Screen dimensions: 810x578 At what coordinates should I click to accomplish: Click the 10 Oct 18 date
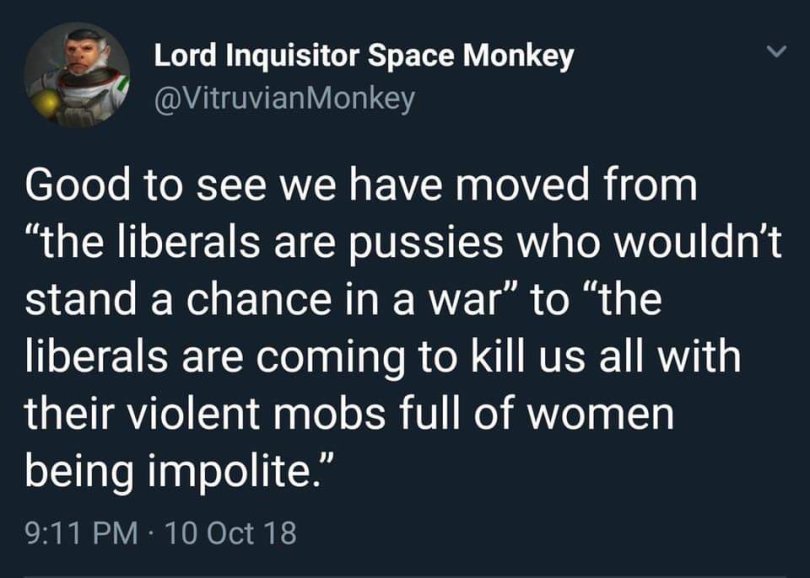pyautogui.click(x=232, y=530)
